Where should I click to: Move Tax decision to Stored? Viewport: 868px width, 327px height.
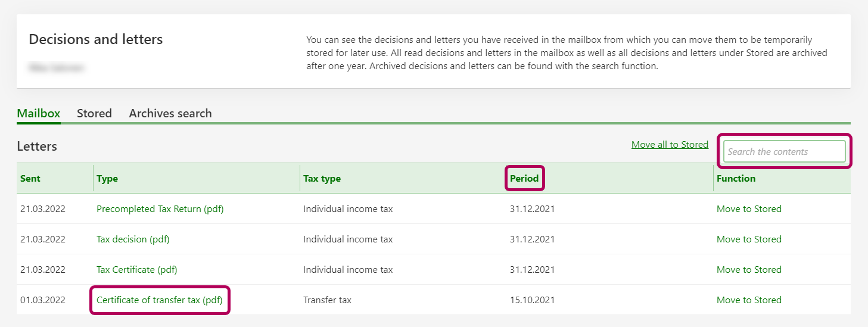[749, 239]
